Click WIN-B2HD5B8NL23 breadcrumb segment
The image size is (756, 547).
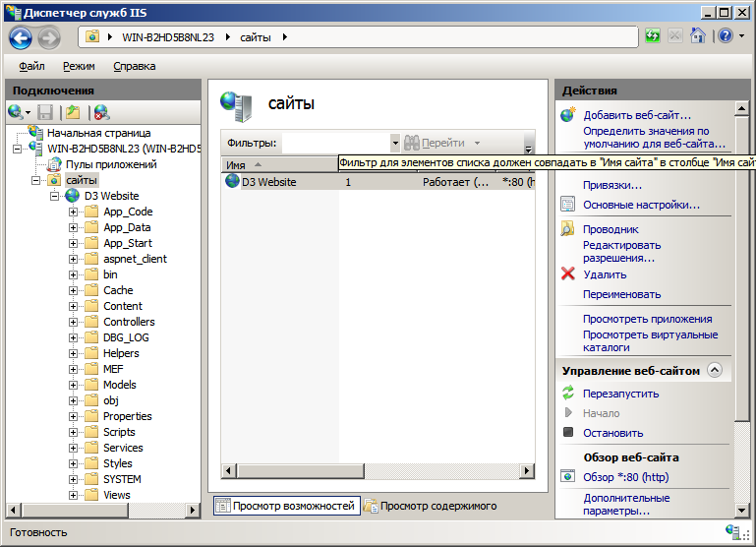[168, 37]
